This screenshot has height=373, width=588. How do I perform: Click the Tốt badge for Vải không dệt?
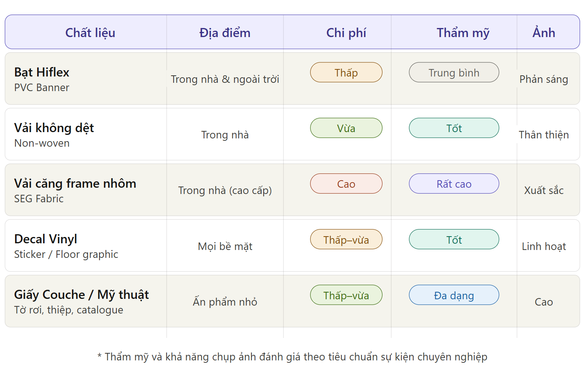tap(454, 128)
